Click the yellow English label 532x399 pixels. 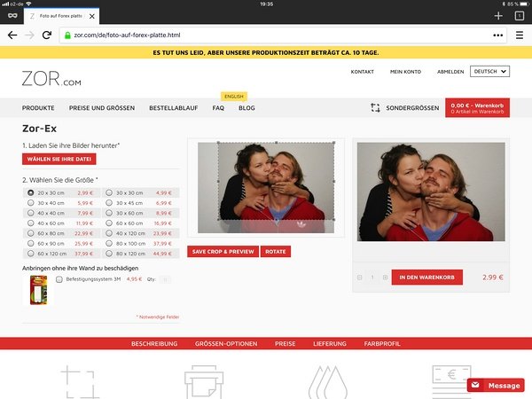[x=234, y=97]
